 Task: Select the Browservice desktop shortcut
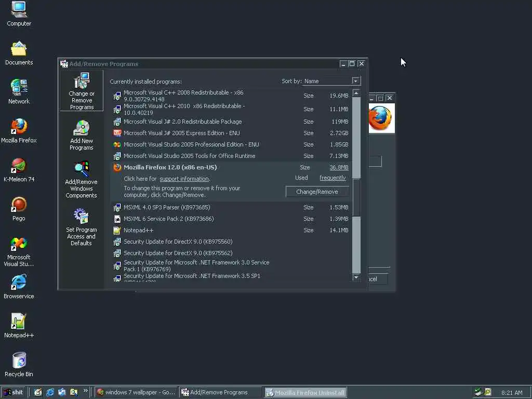19,287
